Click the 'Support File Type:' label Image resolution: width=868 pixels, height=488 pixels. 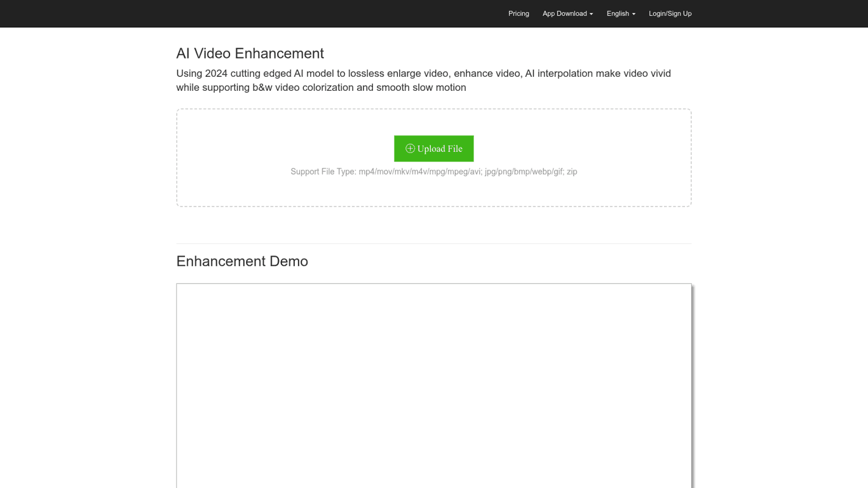coord(323,172)
